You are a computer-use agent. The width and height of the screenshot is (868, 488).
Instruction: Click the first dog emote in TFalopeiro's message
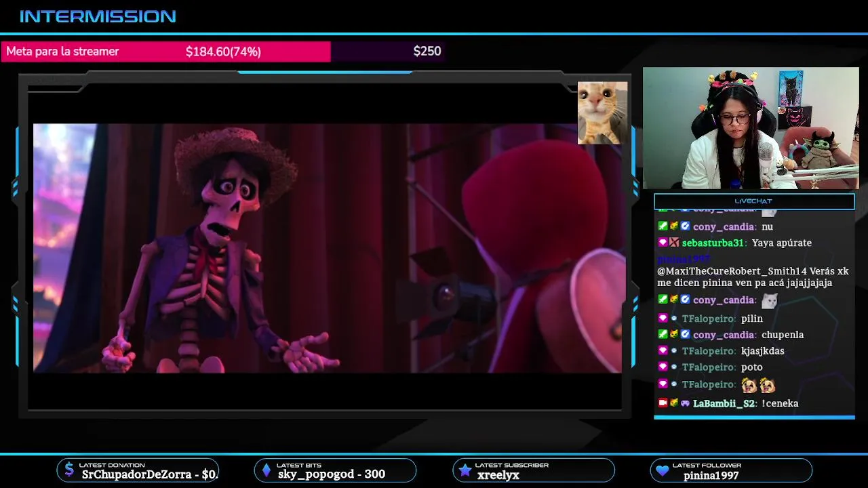[749, 385]
